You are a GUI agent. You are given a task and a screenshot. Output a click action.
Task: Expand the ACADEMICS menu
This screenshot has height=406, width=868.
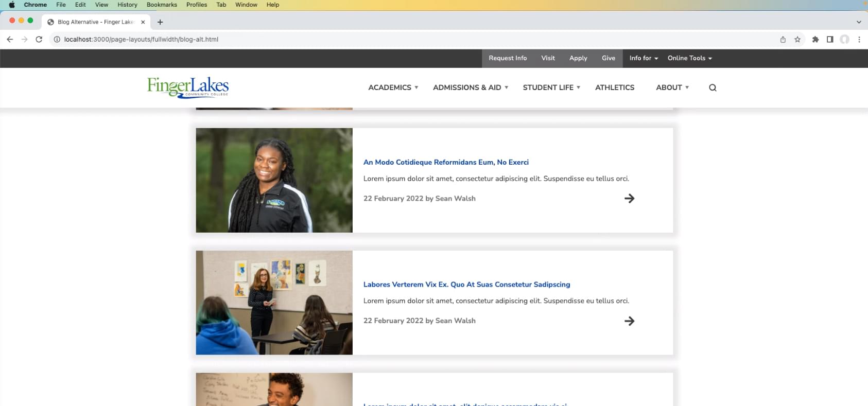(393, 87)
